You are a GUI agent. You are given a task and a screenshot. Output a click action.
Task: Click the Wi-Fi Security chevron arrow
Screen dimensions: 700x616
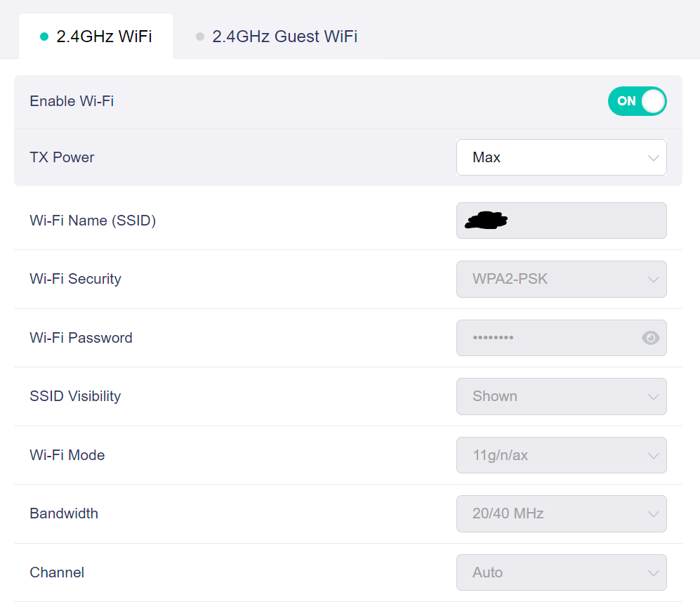653,280
